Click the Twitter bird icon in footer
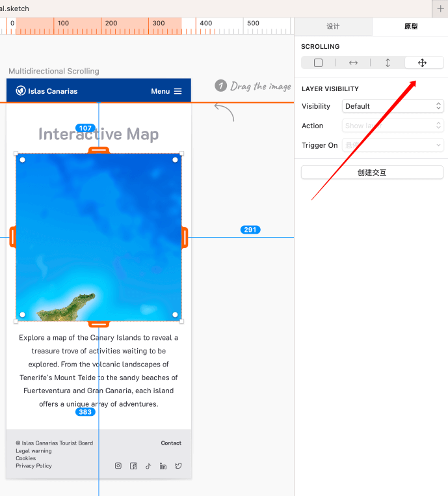The height and width of the screenshot is (496, 448). (x=178, y=466)
